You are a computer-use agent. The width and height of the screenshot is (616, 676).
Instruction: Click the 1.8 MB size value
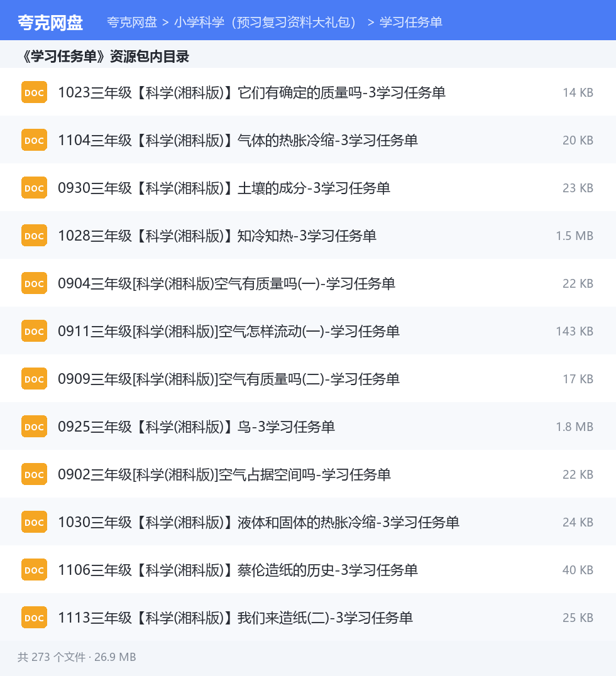click(575, 427)
